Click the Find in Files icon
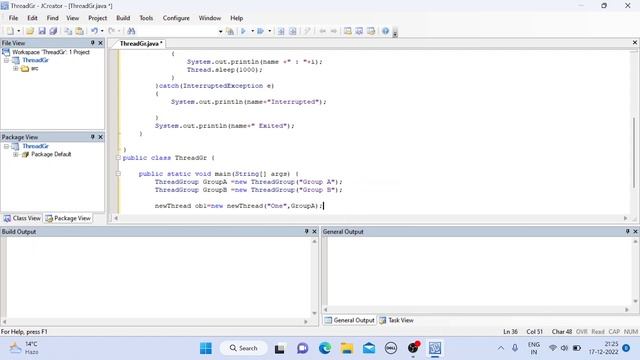640x360 pixels. [x=230, y=31]
